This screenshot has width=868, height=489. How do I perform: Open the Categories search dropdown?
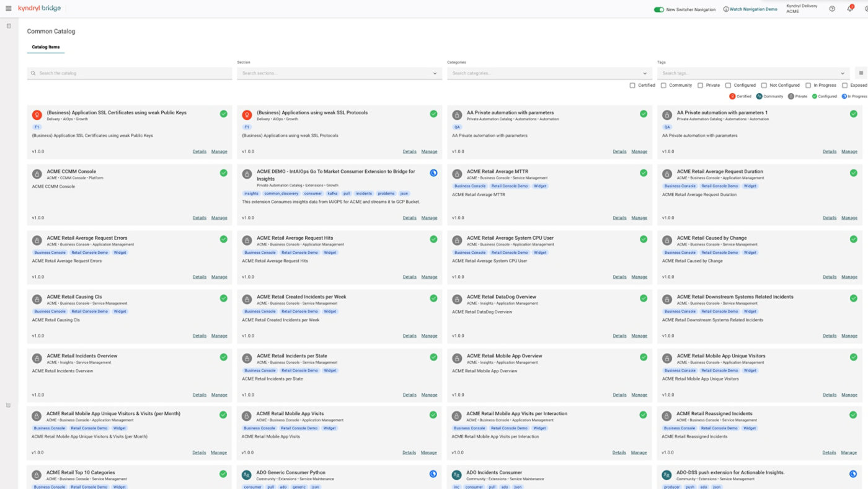point(549,73)
